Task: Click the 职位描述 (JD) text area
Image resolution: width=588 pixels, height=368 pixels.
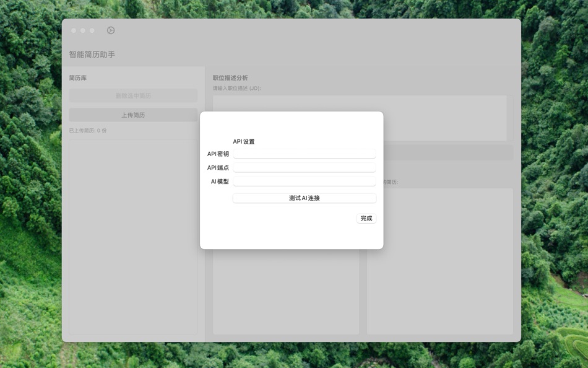Action: (433, 115)
